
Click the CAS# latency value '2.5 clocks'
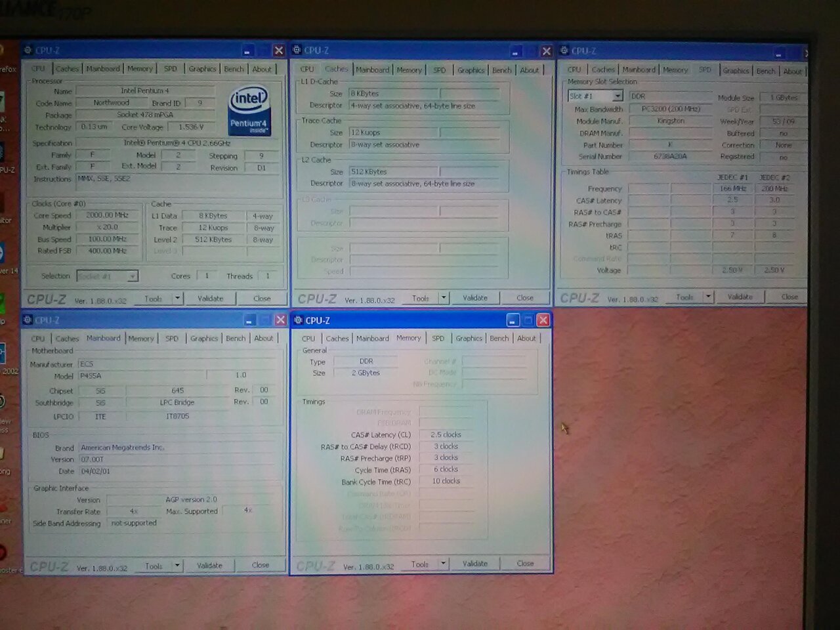tap(446, 434)
